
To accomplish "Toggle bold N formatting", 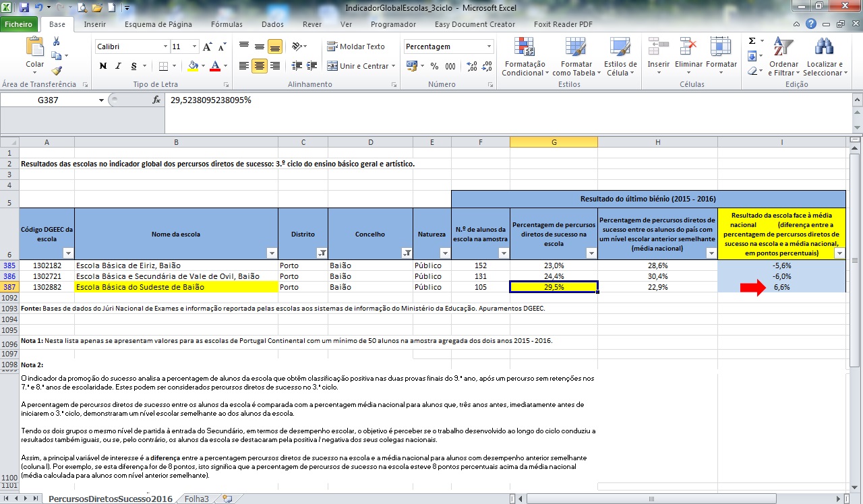I will [x=103, y=66].
